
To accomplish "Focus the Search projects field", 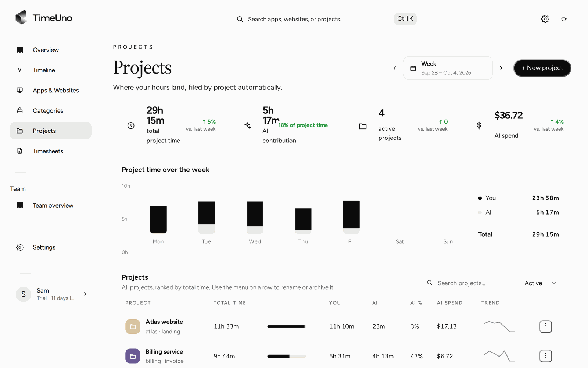I will (469, 283).
